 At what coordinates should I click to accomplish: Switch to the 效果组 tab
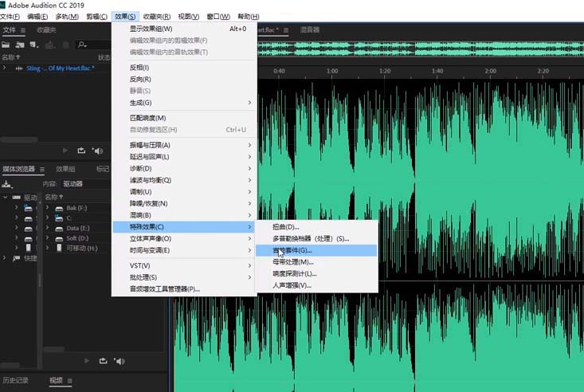pyautogui.click(x=65, y=170)
